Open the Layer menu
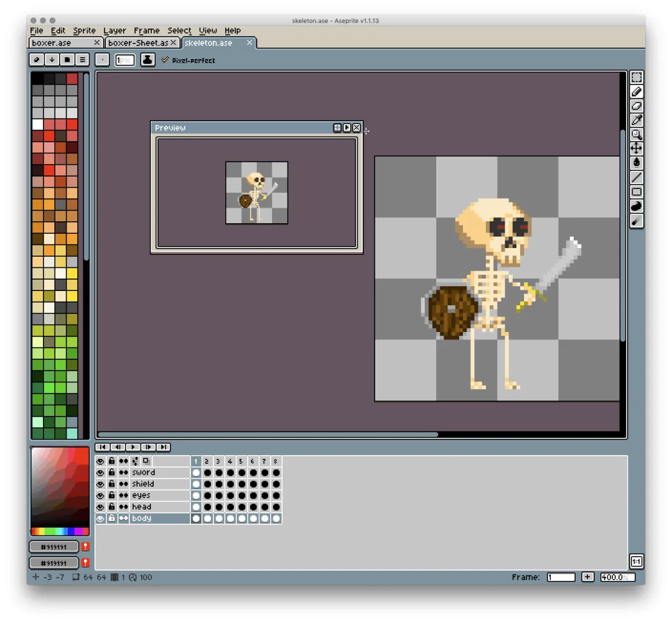Viewport: 672px width, 623px height. tap(114, 30)
